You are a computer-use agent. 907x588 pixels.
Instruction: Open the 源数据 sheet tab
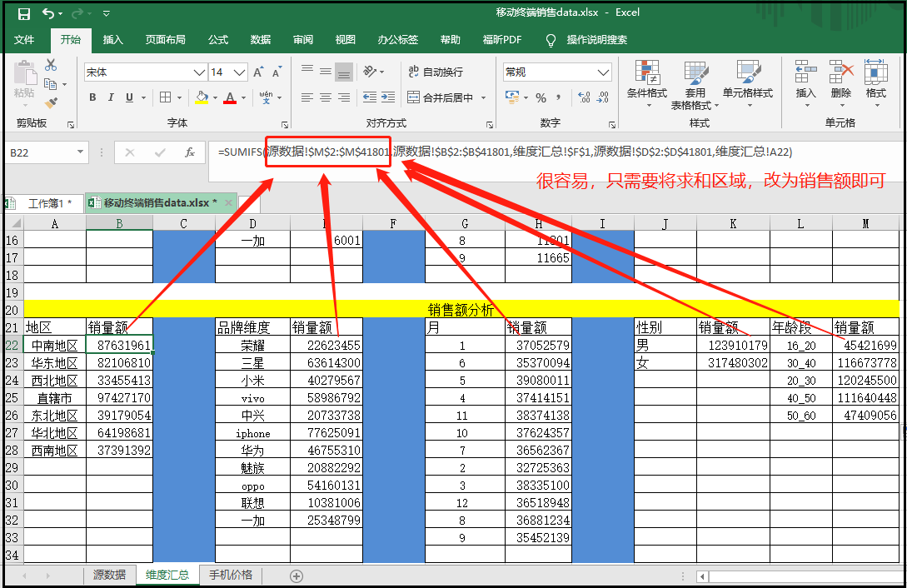pos(109,575)
